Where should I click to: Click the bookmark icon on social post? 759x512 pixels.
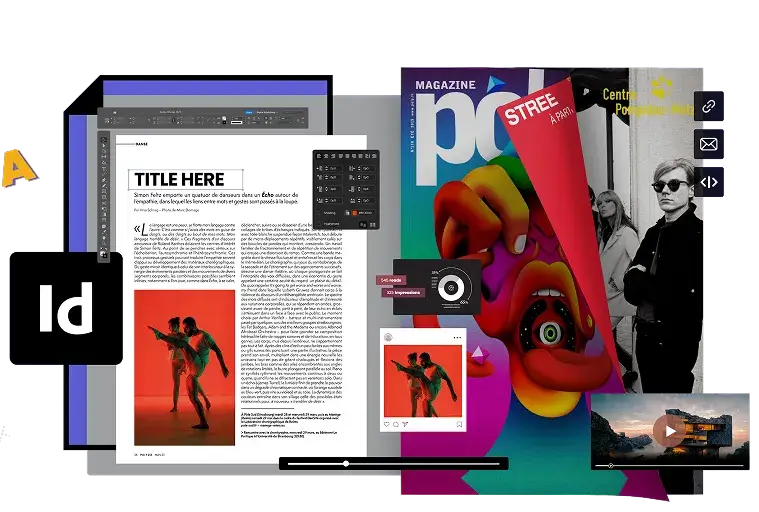pos(459,424)
